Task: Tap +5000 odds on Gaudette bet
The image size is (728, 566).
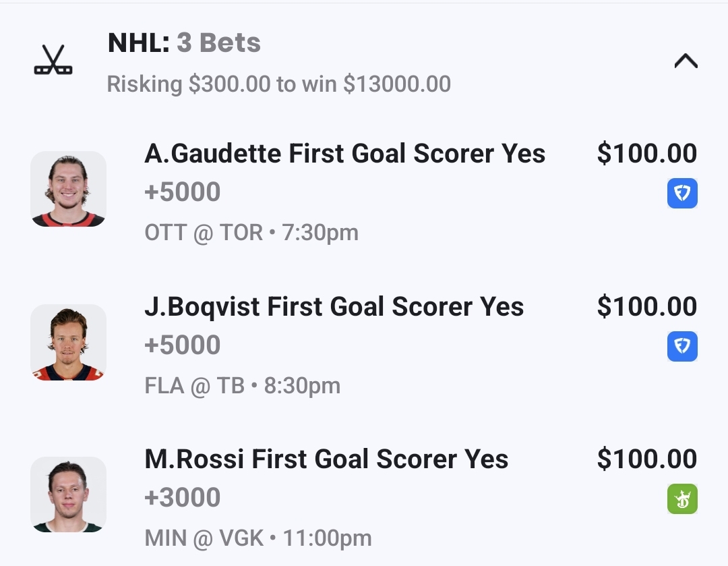Action: [182, 192]
